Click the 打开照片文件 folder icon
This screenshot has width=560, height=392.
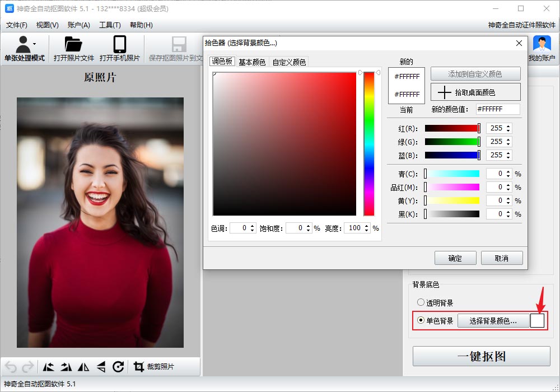pyautogui.click(x=73, y=44)
